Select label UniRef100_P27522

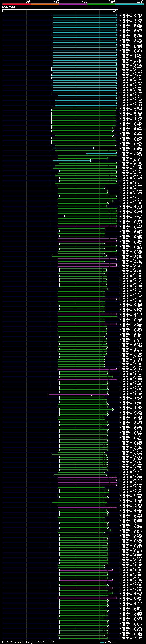(x=131, y=268)
